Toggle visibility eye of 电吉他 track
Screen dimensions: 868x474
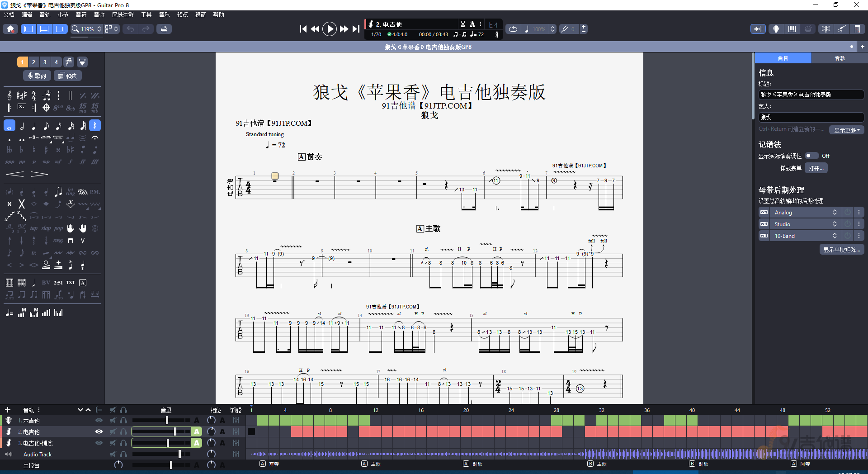coord(99,431)
